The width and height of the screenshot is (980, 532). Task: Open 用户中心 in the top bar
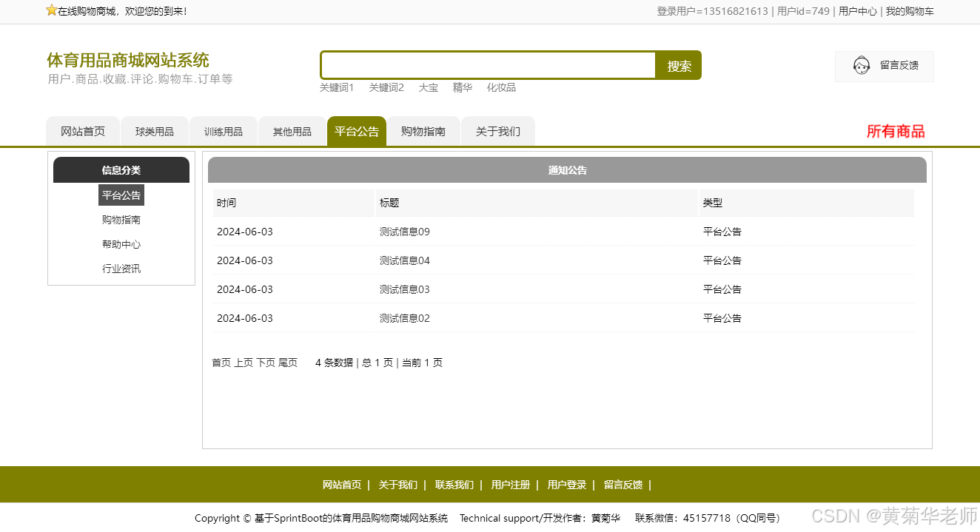click(858, 11)
